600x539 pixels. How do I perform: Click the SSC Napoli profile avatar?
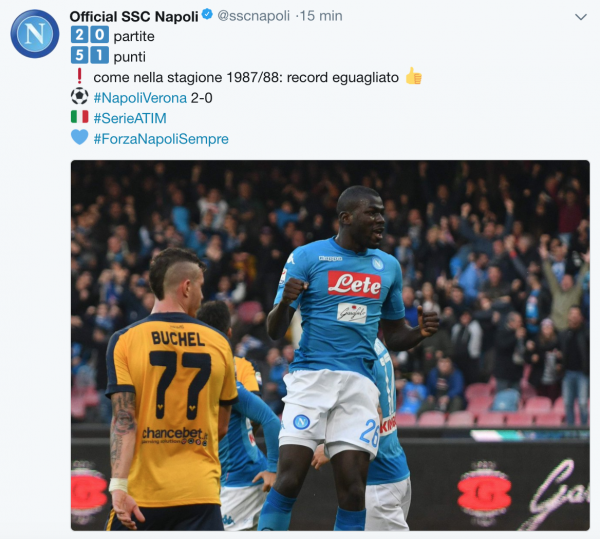pos(35,34)
